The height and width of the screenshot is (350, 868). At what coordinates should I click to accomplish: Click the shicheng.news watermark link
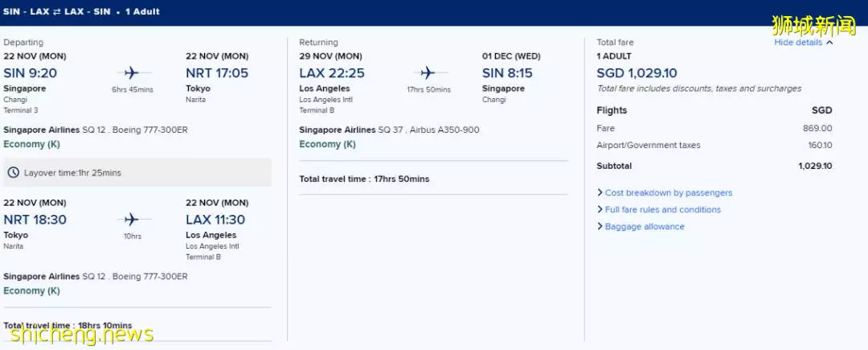82,334
